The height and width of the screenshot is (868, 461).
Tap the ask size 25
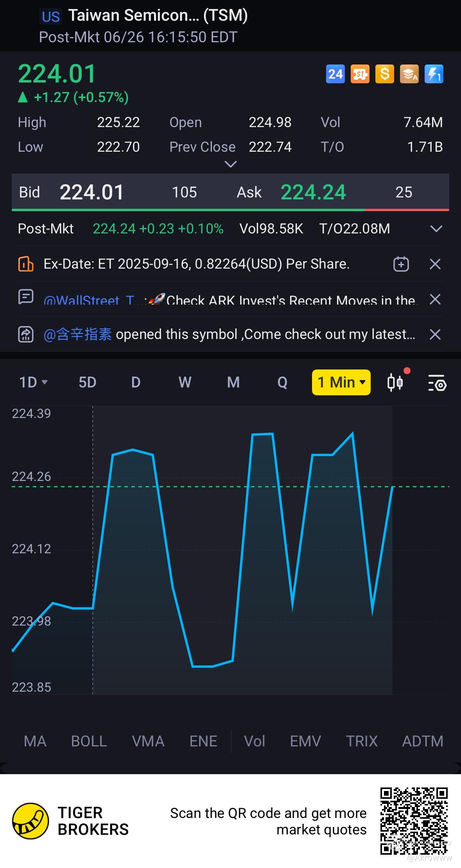click(x=404, y=192)
